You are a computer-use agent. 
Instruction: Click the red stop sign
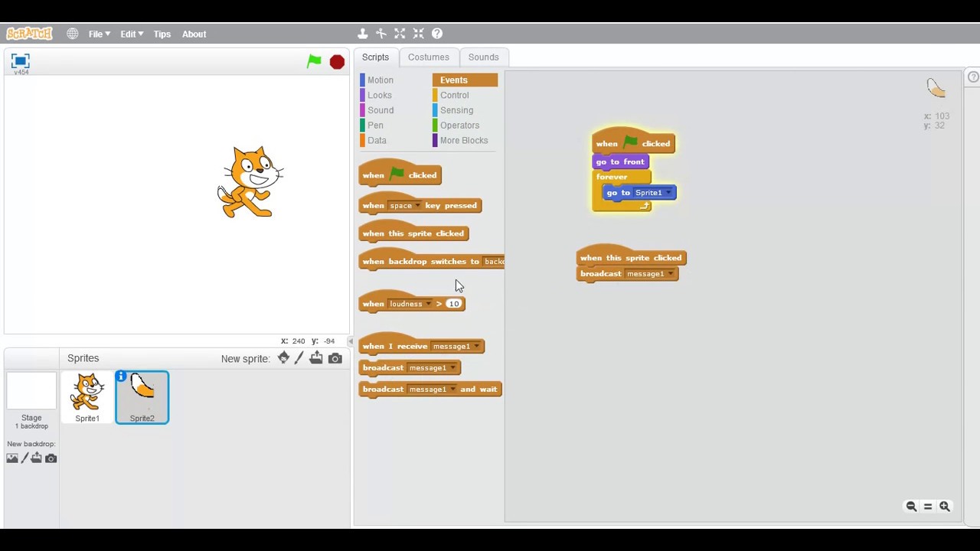coord(337,62)
